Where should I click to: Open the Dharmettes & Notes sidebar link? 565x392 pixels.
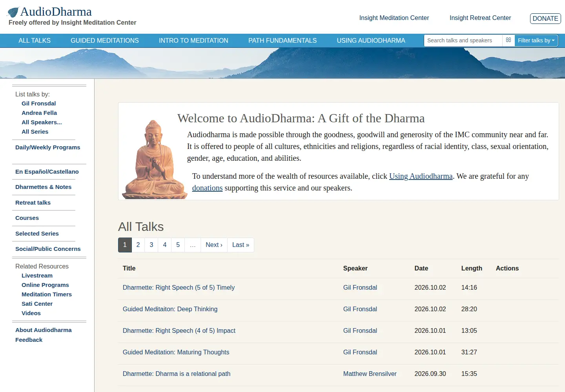coord(43,187)
